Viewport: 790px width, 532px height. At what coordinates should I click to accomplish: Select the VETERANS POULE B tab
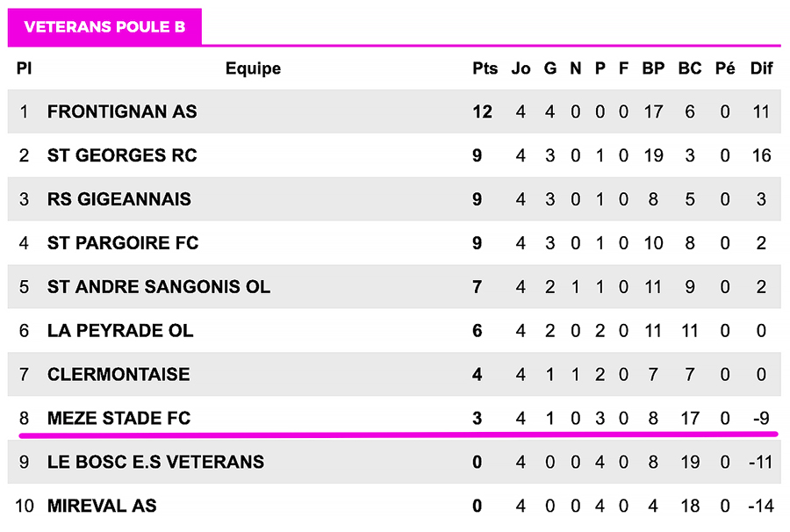(104, 26)
